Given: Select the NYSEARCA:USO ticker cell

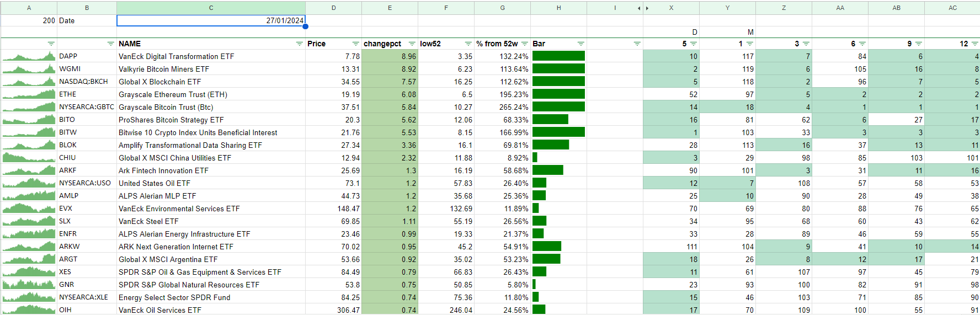Looking at the screenshot, I should coord(87,183).
